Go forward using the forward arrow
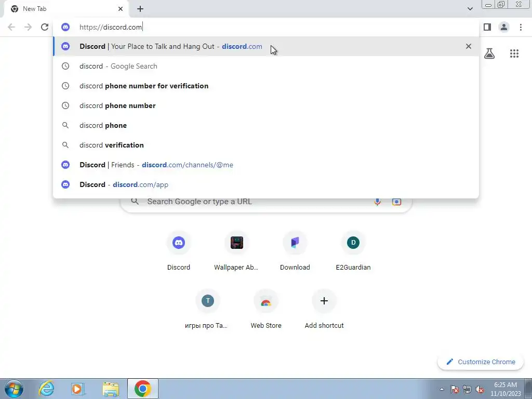The image size is (532, 399). pyautogui.click(x=28, y=27)
